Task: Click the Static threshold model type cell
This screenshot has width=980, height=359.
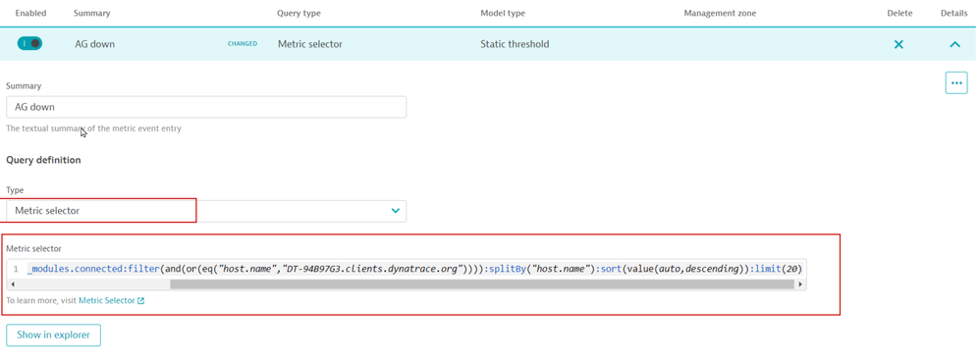Action: click(515, 44)
